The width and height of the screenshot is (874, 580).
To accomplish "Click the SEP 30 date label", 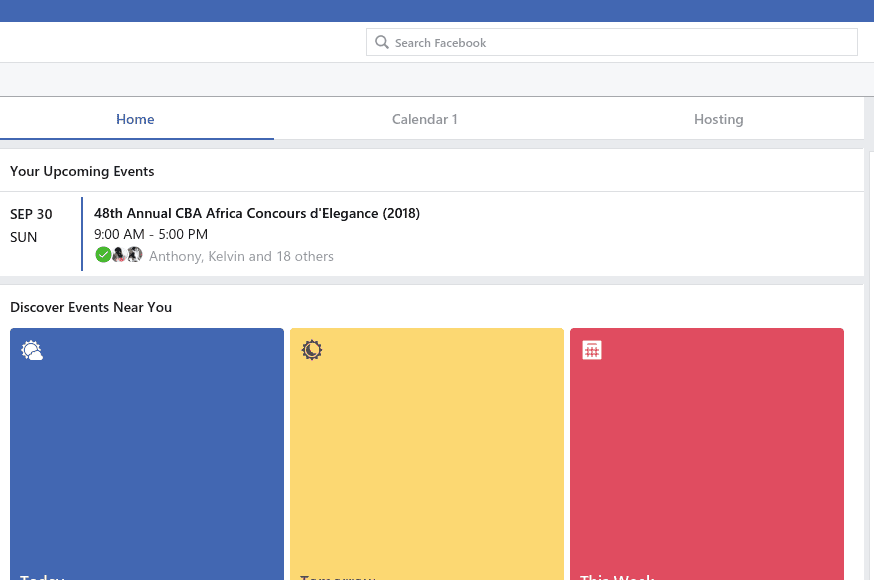I will [31, 215].
